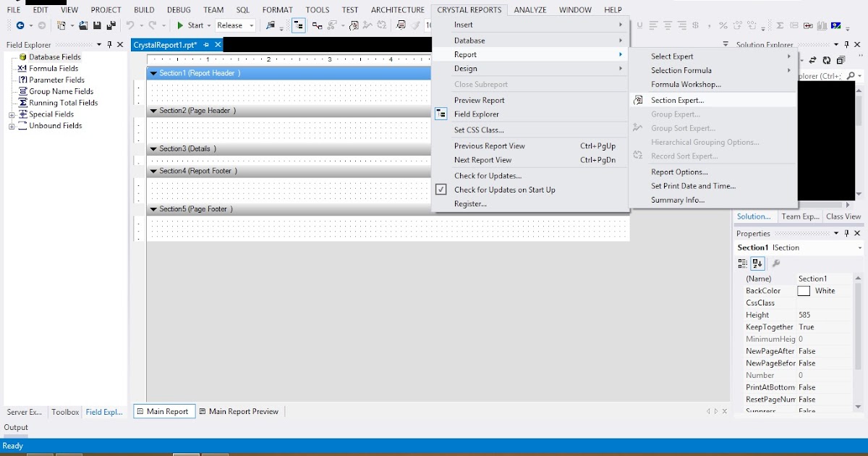
Task: Save the current file with the disk icon
Action: point(97,25)
